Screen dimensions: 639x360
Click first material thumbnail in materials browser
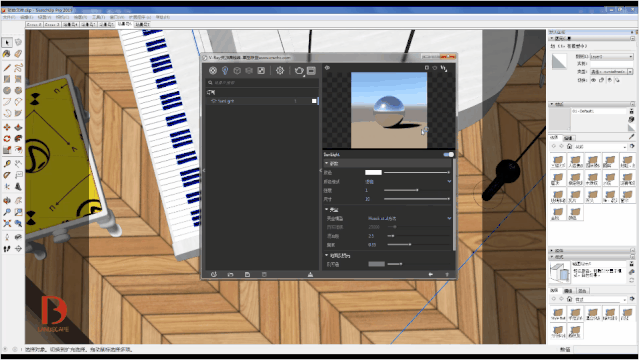pos(558,161)
